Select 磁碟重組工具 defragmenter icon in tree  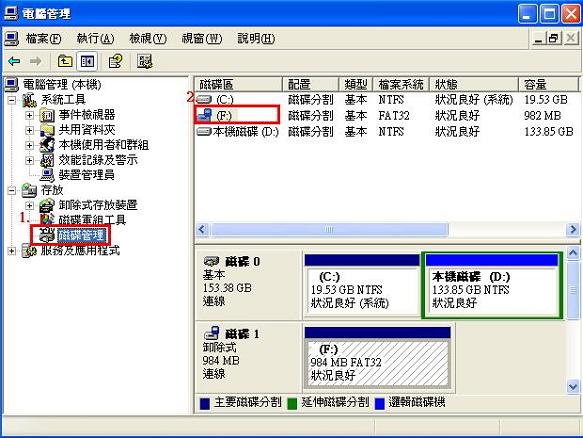pyautogui.click(x=47, y=219)
